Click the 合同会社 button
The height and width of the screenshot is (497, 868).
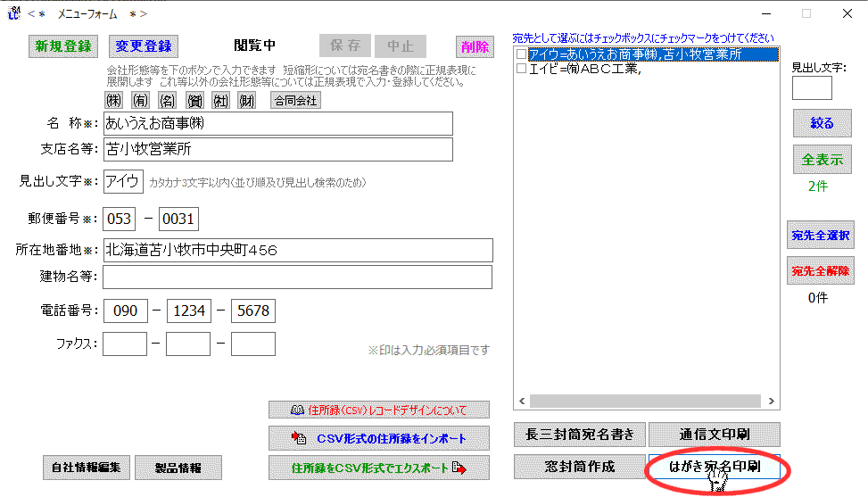point(295,101)
